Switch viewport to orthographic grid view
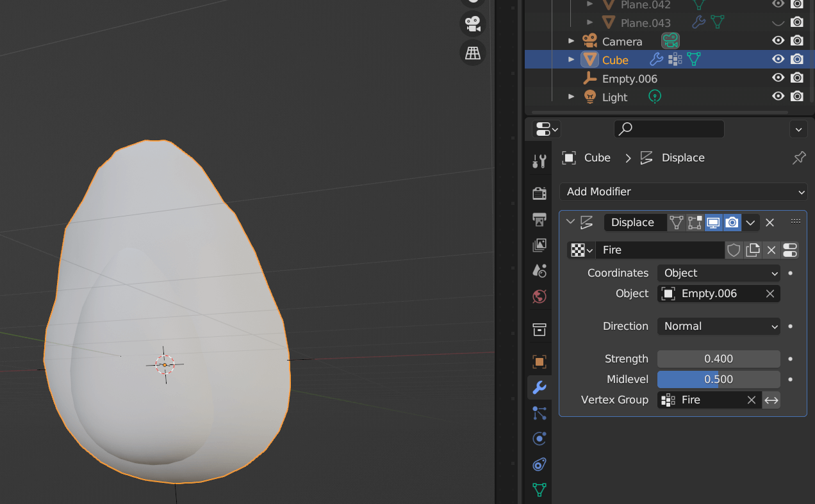 (x=473, y=53)
